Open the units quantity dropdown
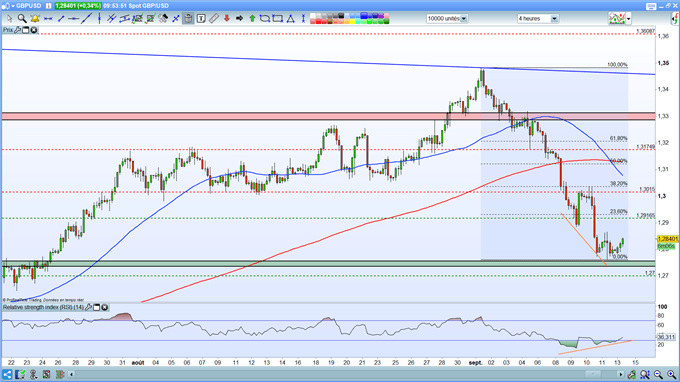This screenshot has width=680, height=382. tap(447, 19)
